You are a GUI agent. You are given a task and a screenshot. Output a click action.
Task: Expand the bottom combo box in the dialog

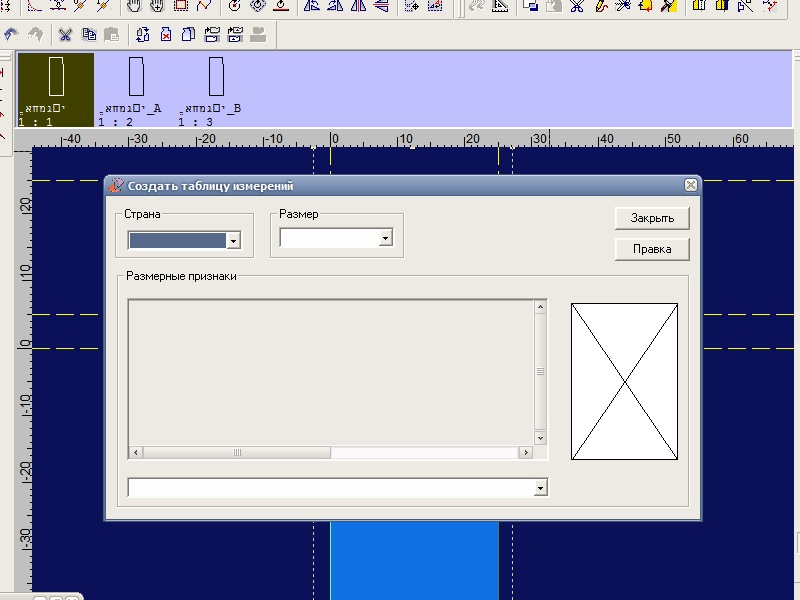[541, 488]
